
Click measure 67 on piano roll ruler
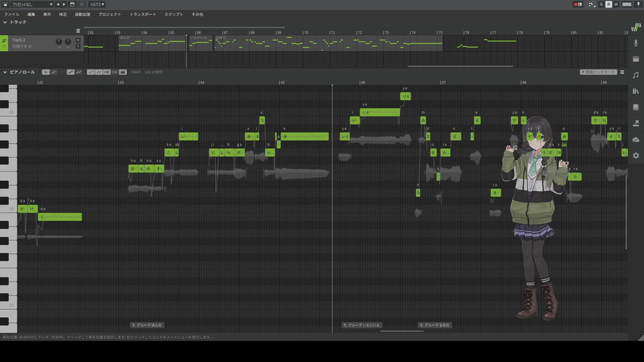click(x=443, y=82)
